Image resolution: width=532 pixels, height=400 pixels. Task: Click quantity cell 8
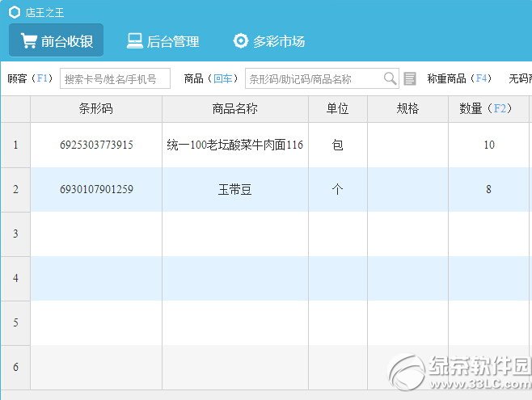(x=489, y=189)
